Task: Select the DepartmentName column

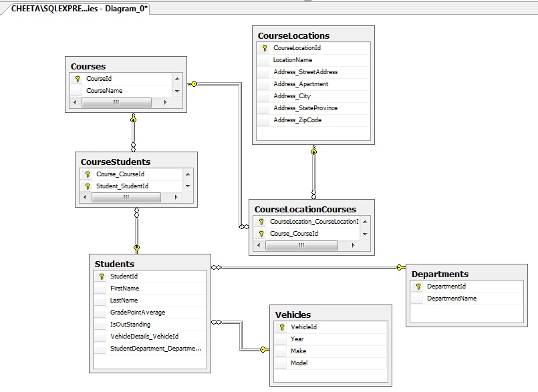Action: (466, 299)
